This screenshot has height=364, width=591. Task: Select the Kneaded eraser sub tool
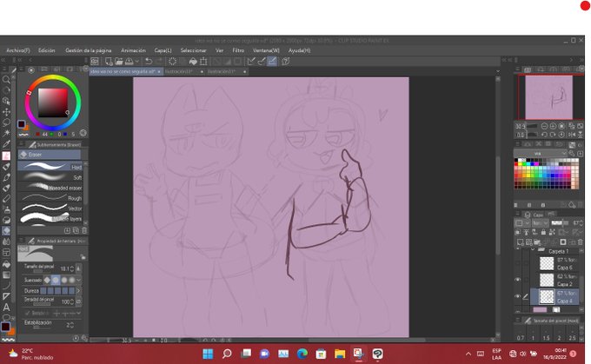pos(50,187)
